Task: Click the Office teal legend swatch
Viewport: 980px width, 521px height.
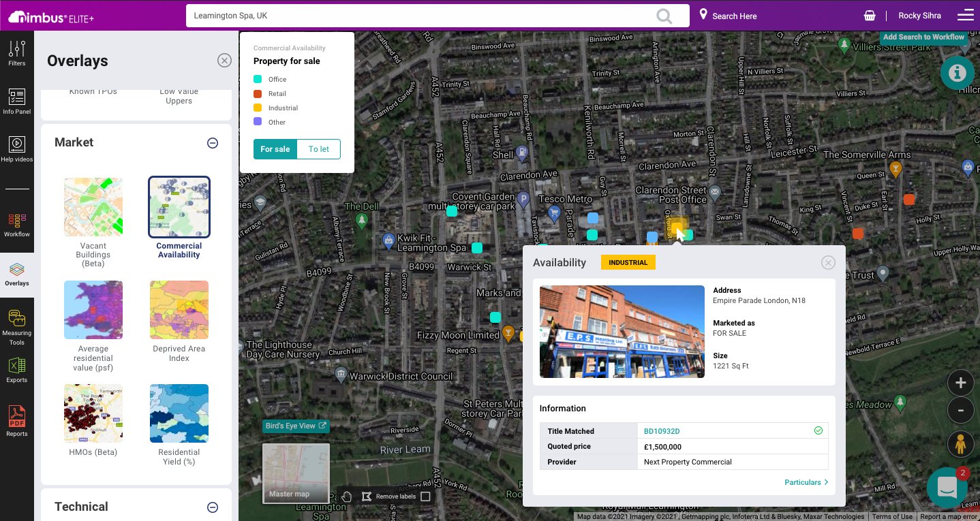Action: (x=258, y=79)
